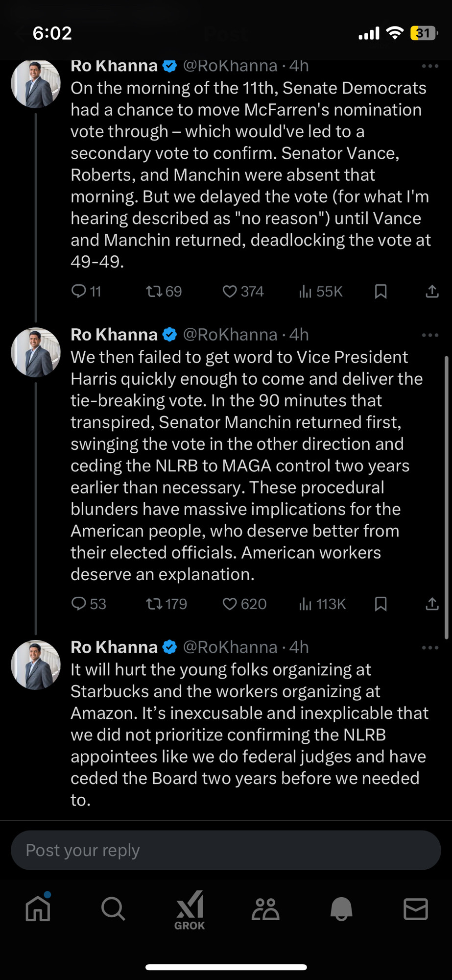Like the tweet with 620 likes
The image size is (452, 980).
244,604
